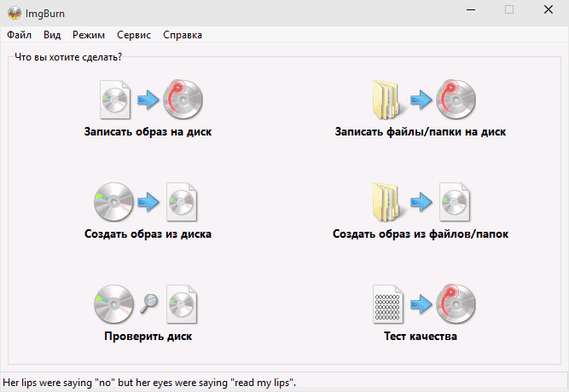
Task: Click the disc image to disc burn icon
Action: pos(148,101)
